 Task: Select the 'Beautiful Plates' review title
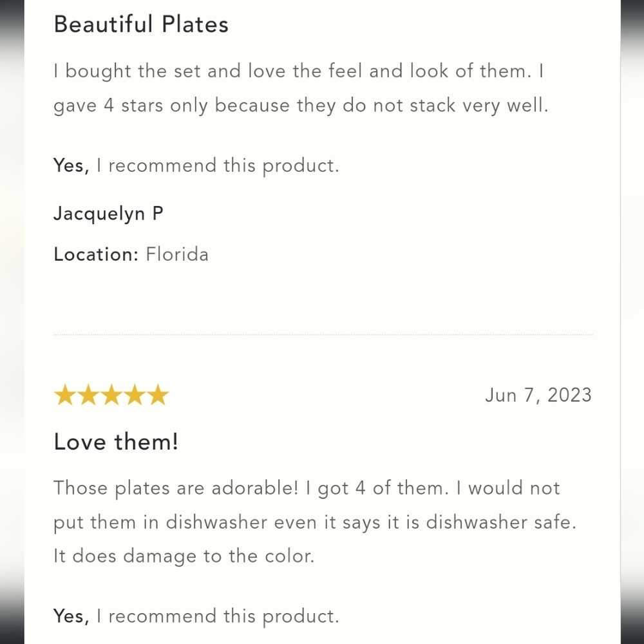141,24
